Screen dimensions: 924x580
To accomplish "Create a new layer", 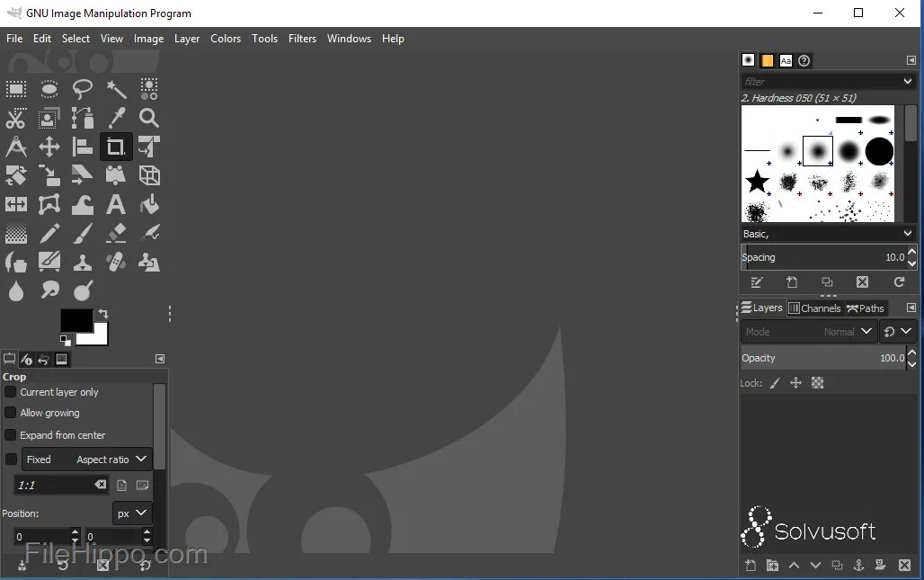I will pos(751,566).
